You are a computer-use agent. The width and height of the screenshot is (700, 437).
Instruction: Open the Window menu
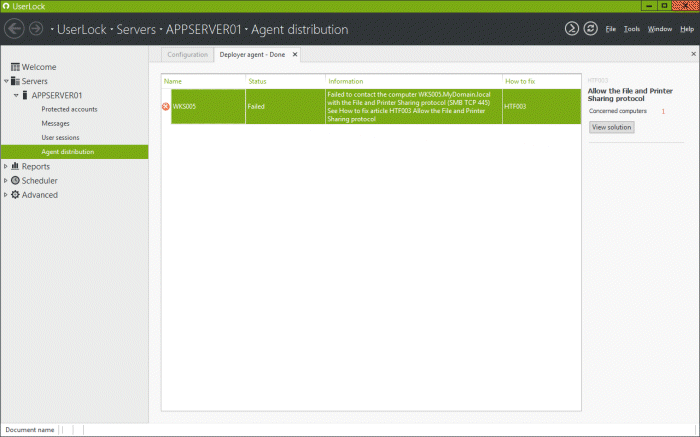(x=660, y=29)
